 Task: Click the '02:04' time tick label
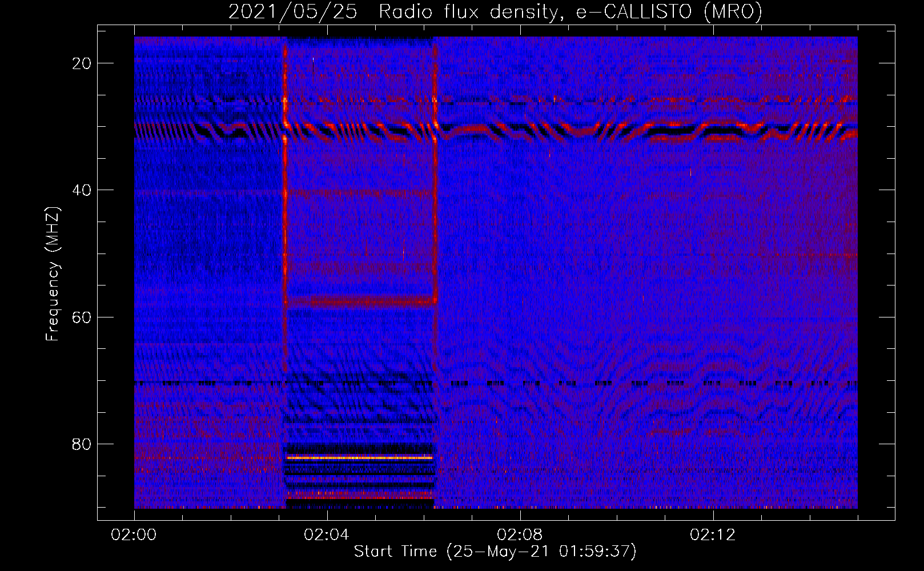(327, 535)
